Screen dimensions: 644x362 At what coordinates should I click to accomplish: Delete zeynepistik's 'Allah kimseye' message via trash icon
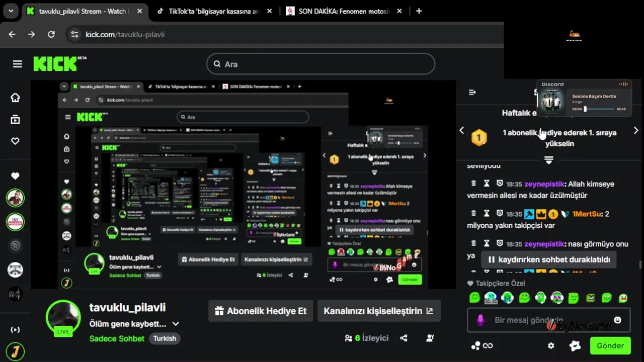(x=473, y=184)
